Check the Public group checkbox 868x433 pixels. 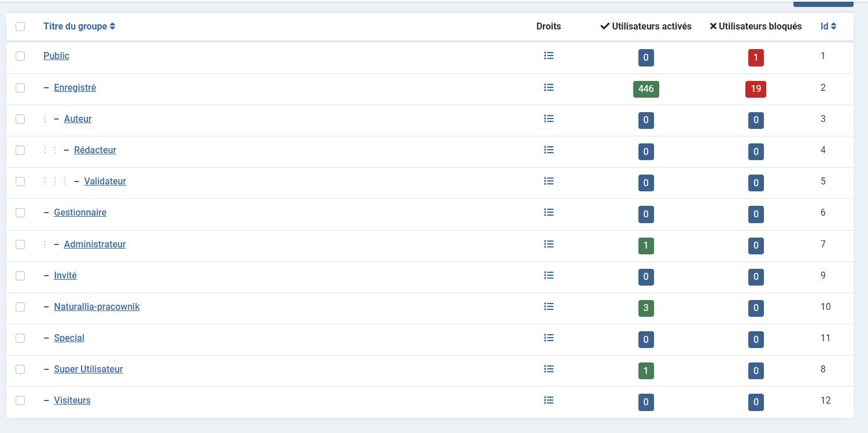pyautogui.click(x=20, y=56)
